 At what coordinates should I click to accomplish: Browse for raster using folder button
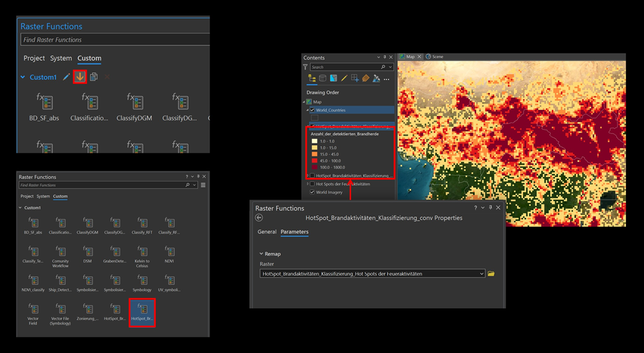click(491, 274)
